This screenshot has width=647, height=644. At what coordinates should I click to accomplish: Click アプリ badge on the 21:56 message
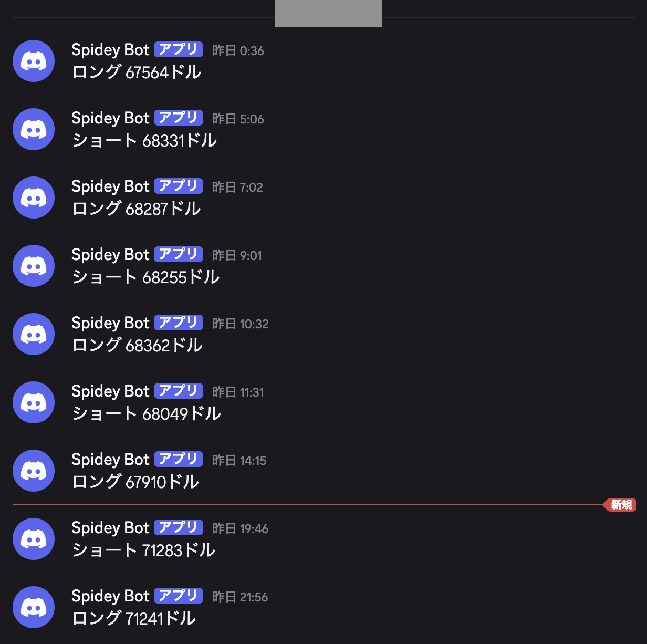click(x=179, y=596)
